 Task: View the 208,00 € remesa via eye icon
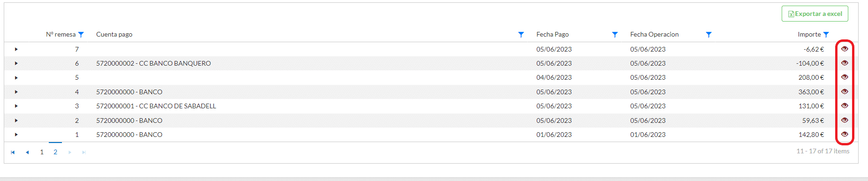click(845, 77)
